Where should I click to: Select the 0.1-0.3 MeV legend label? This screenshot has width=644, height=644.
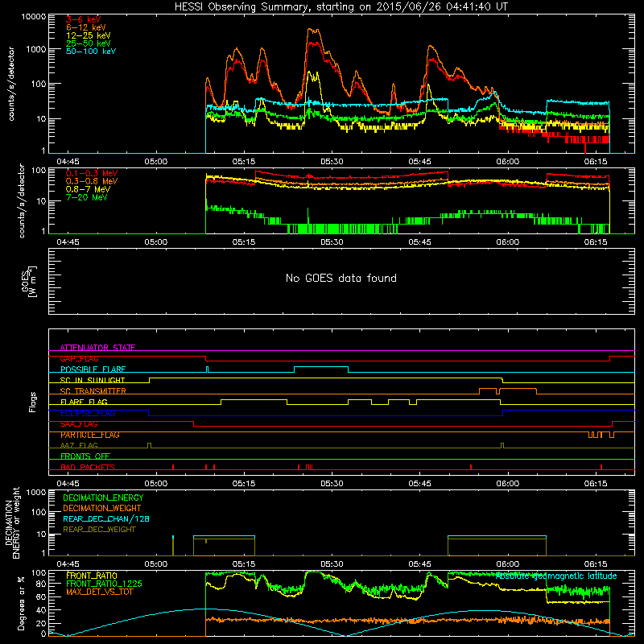click(x=92, y=174)
